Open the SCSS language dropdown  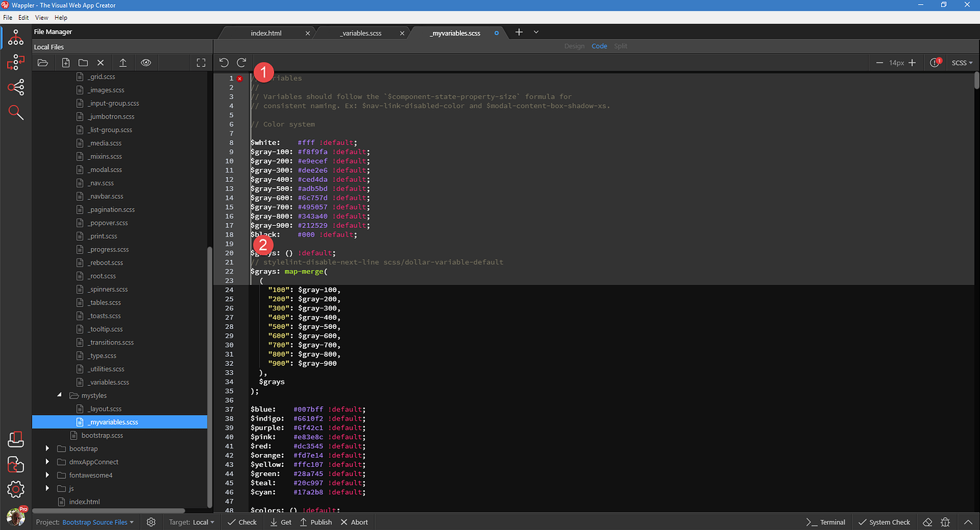(x=962, y=63)
